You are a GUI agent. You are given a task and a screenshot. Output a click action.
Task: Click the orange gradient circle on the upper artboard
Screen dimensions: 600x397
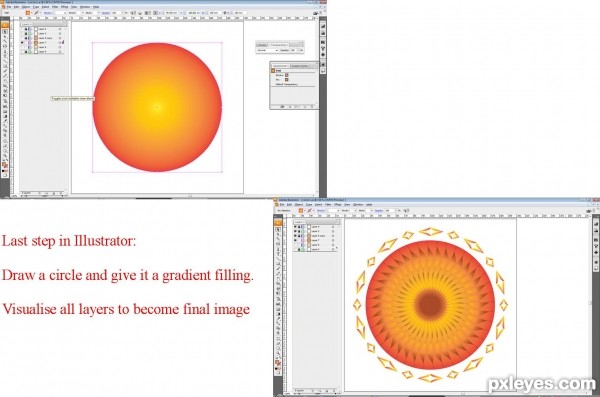[157, 107]
